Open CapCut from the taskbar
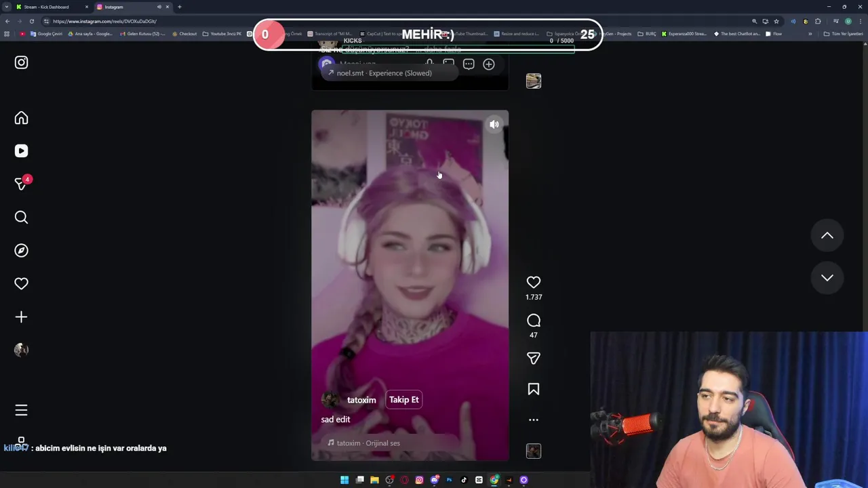868x488 pixels. 479,480
